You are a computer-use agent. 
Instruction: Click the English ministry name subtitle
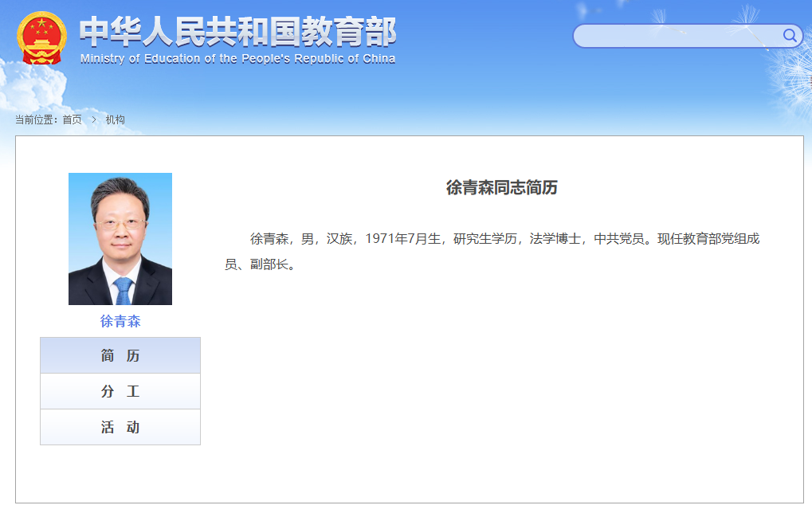point(237,59)
